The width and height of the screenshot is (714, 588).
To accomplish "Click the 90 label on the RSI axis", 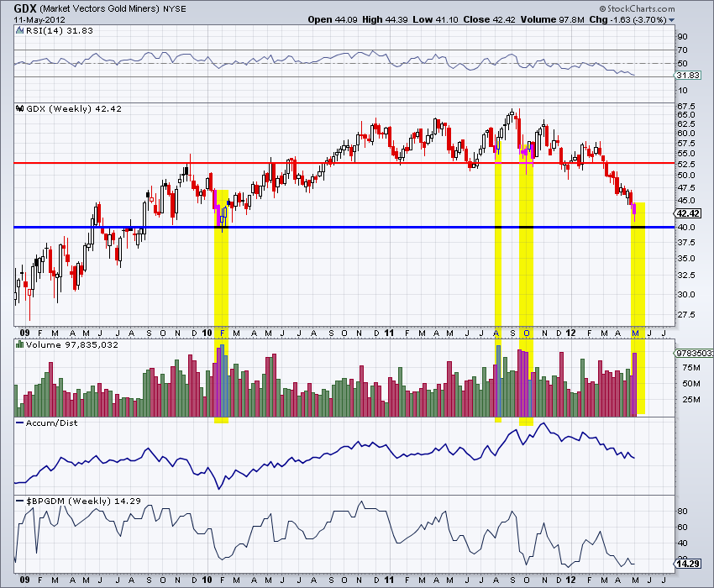I will pyautogui.click(x=683, y=37).
